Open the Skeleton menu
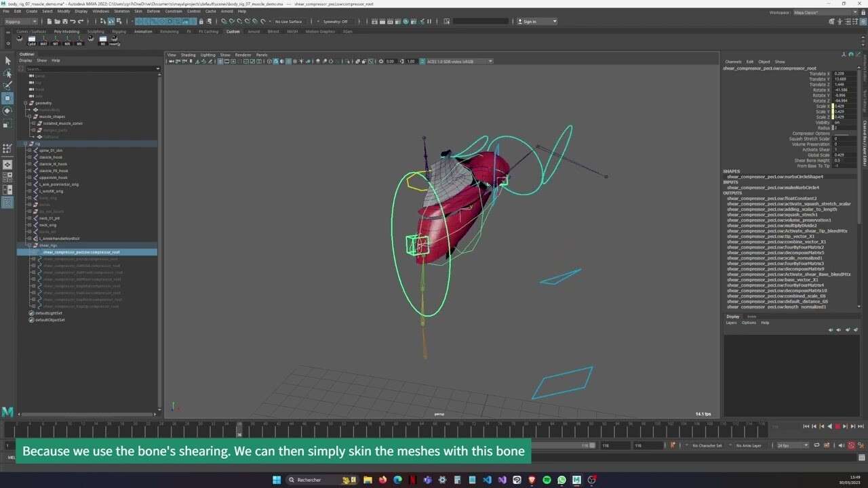Image resolution: width=868 pixels, height=488 pixels. 122,11
